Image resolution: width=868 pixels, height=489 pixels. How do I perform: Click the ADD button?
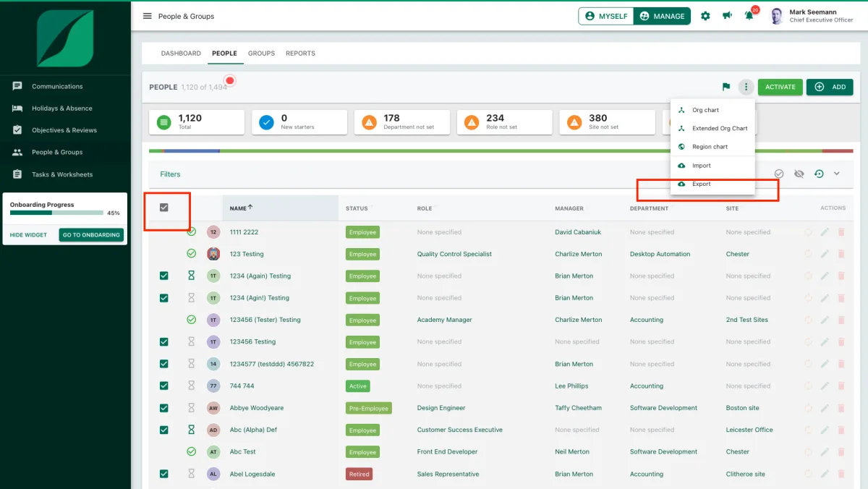click(830, 87)
